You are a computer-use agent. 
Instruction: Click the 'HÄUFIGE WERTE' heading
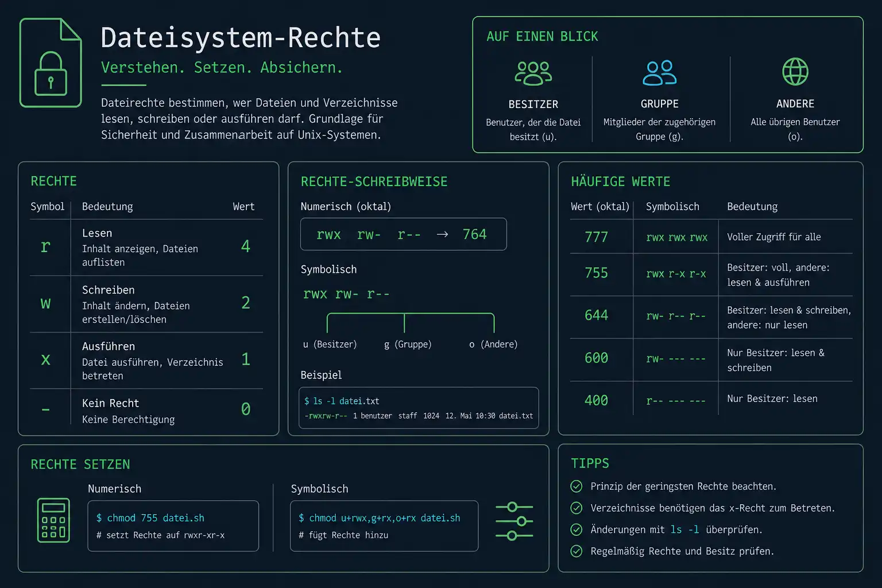620,181
